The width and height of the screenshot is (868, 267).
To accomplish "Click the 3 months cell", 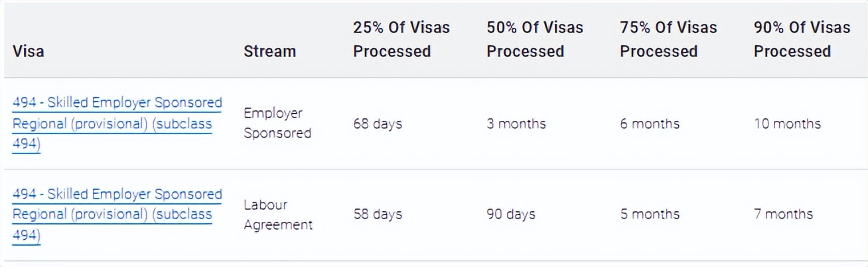I will pyautogui.click(x=516, y=124).
